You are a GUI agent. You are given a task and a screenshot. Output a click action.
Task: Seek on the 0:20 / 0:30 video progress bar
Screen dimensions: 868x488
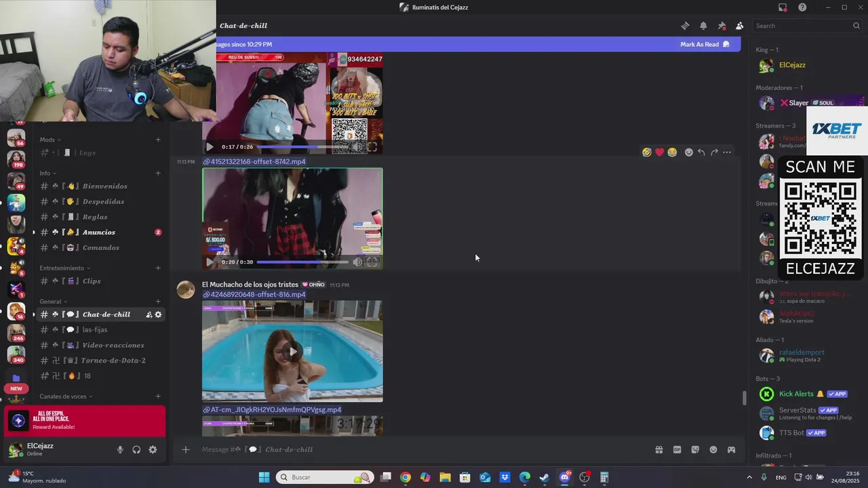302,262
